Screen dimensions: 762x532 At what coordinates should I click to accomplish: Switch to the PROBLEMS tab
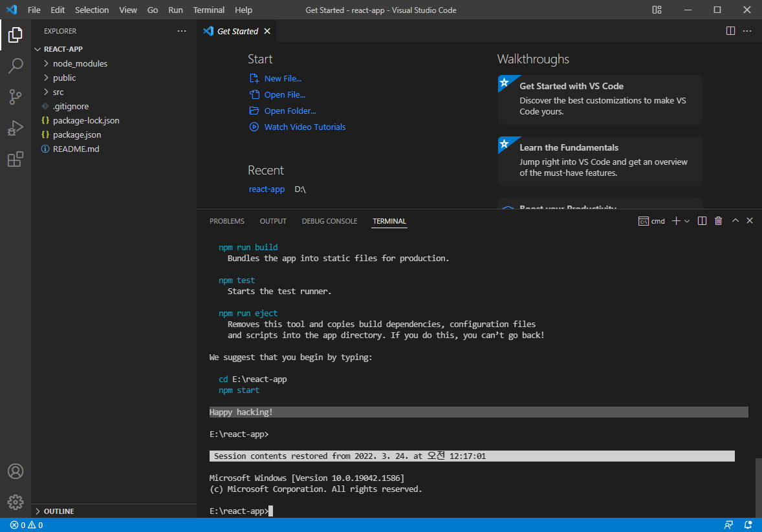point(227,221)
